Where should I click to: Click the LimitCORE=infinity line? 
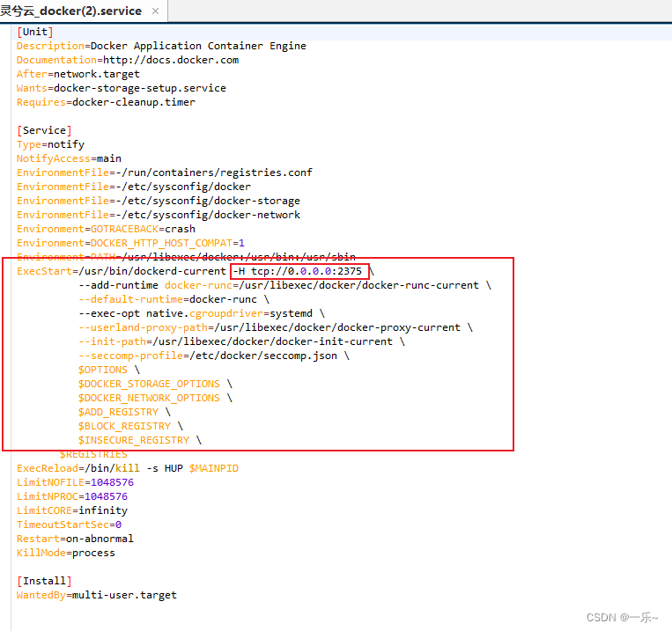click(72, 511)
